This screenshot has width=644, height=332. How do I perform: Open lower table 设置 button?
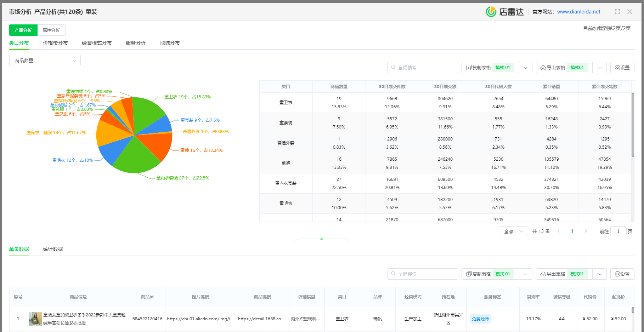point(622,274)
